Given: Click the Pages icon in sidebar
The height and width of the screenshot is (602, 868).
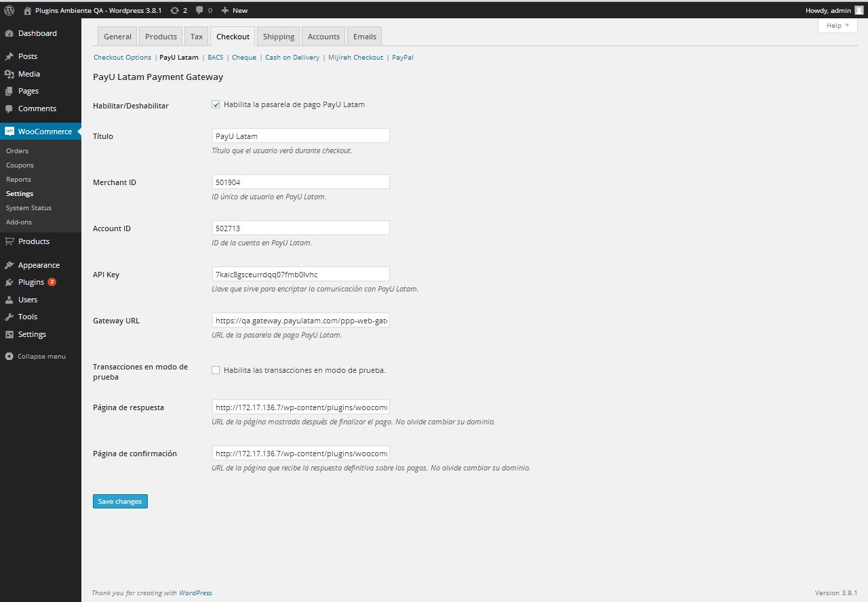Looking at the screenshot, I should point(9,91).
